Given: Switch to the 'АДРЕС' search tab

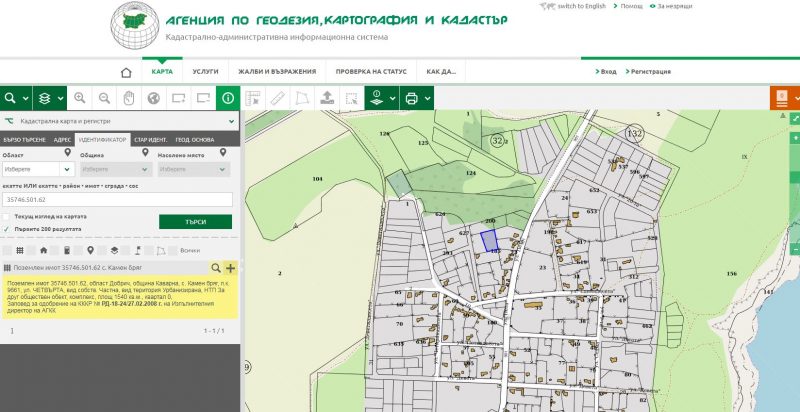Looking at the screenshot, I should 62,139.
